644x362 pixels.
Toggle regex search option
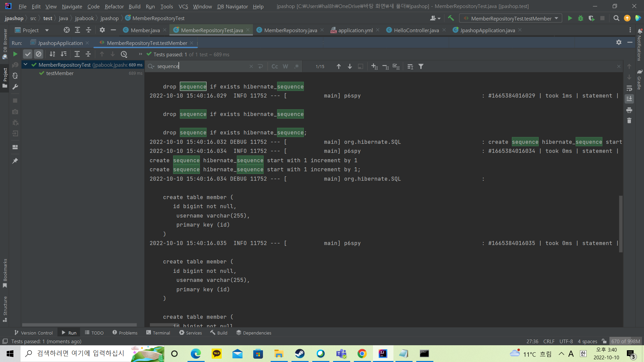297,66
